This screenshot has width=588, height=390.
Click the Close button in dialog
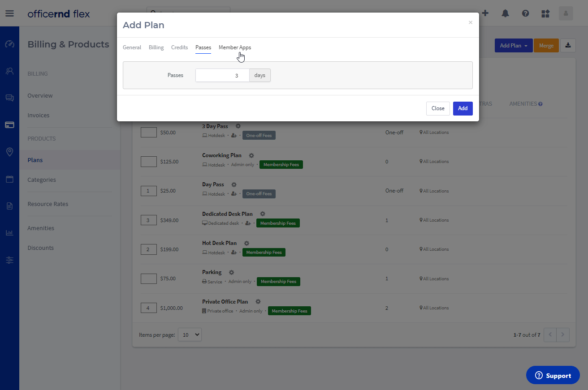[x=438, y=108]
